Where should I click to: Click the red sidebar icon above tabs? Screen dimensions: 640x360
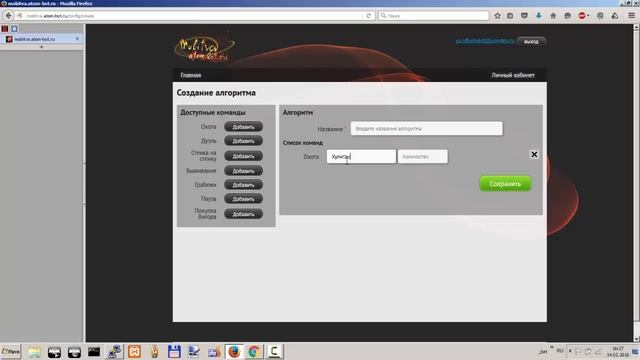(5, 29)
